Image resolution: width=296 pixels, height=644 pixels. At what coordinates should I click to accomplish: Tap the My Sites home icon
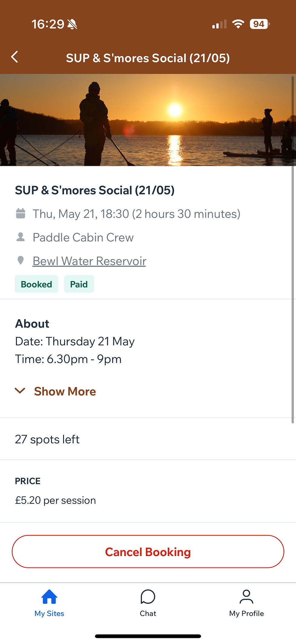pyautogui.click(x=49, y=597)
